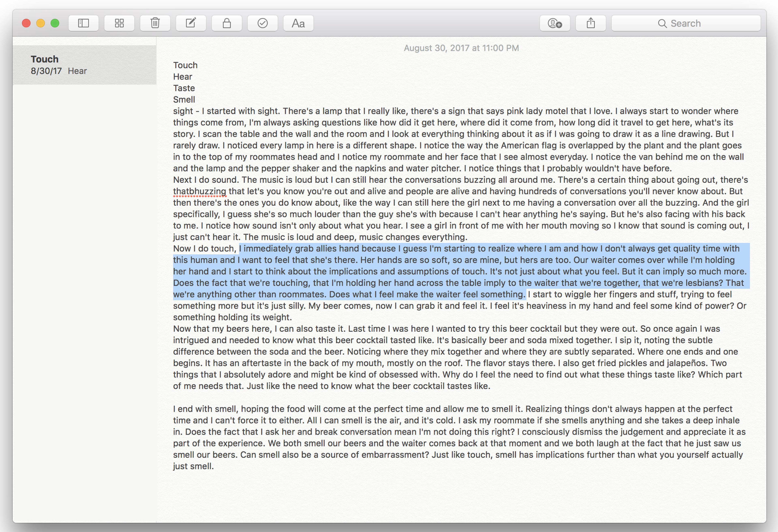Delete the note with trash icon
The image size is (778, 532).
(155, 23)
